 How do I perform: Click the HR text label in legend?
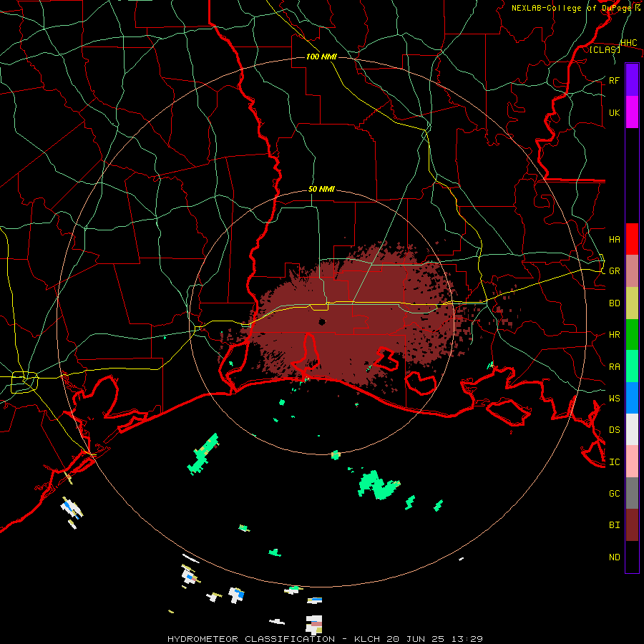coord(614,335)
